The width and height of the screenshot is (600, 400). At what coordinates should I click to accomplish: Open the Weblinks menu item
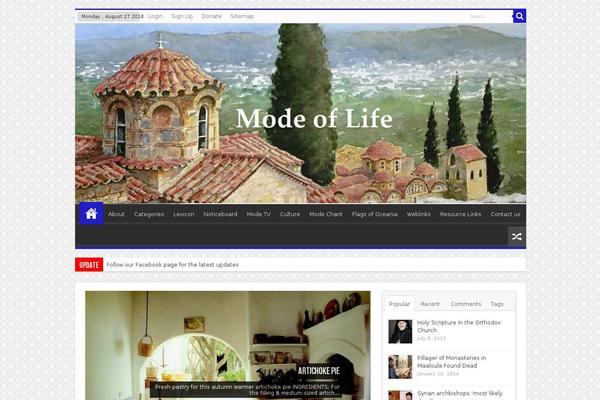click(419, 214)
